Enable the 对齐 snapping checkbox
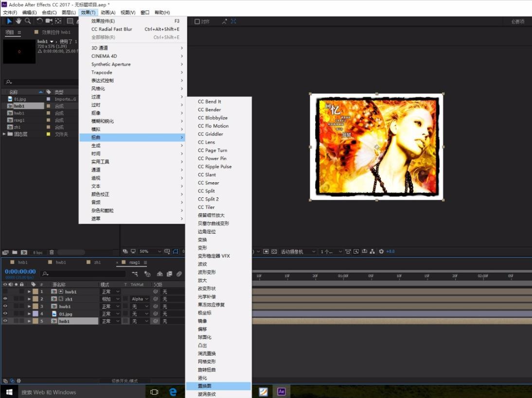Image resolution: width=532 pixels, height=398 pixels. pos(197,21)
